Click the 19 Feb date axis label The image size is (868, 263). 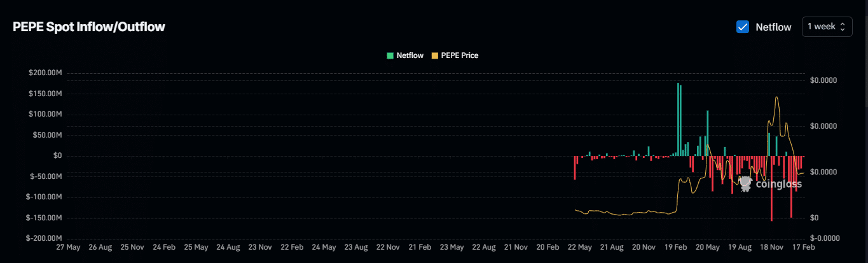(x=676, y=246)
